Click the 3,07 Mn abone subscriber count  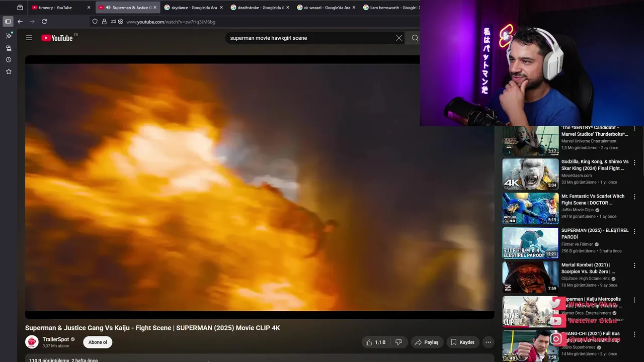coord(56,346)
